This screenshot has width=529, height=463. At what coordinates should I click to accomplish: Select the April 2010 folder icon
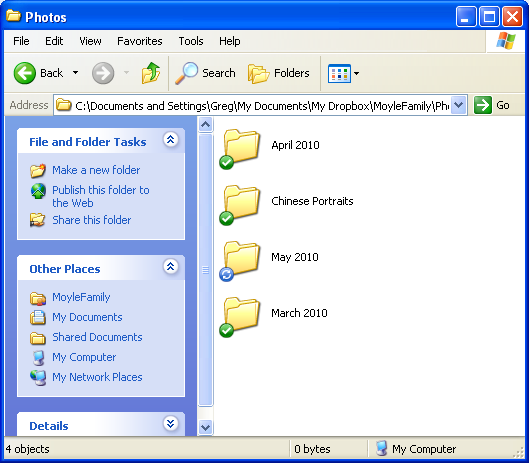pyautogui.click(x=240, y=148)
